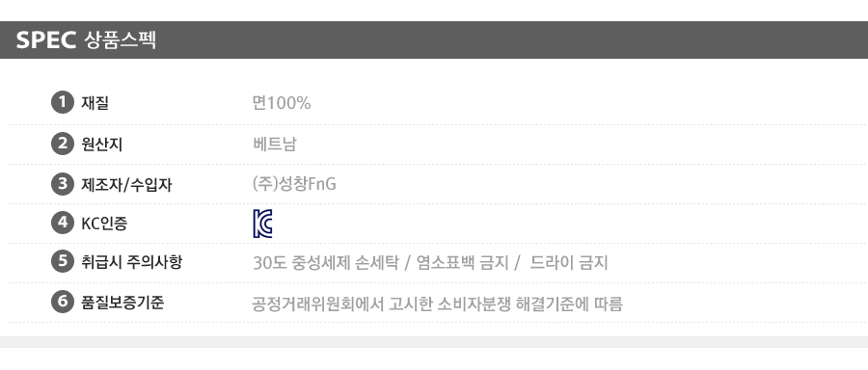
Task: Click the 취급시 주의사항 label
Action: click(x=131, y=261)
